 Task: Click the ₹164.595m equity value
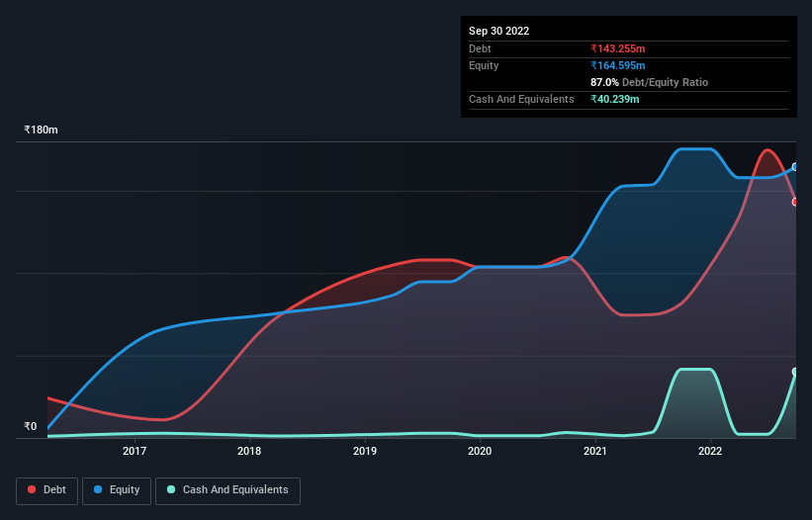(x=618, y=65)
